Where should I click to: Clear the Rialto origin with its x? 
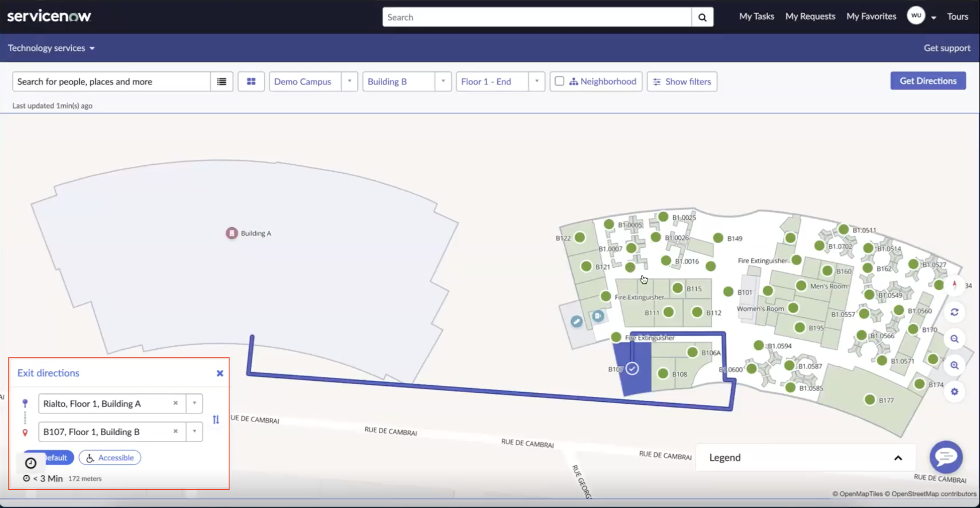coord(175,403)
